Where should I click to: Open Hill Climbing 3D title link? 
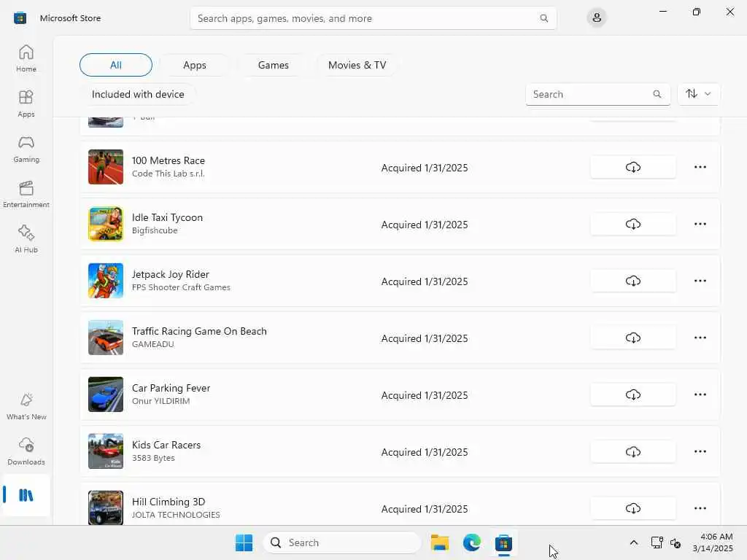169,502
